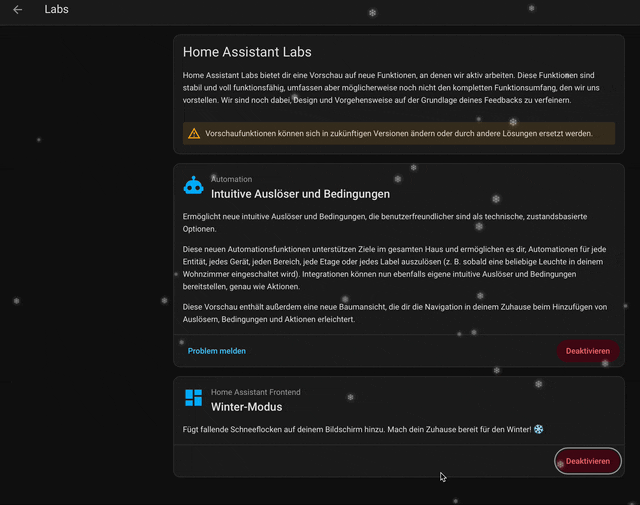This screenshot has height=505, width=640.
Task: Click the Home Assistant Frontend label
Action: click(x=255, y=392)
